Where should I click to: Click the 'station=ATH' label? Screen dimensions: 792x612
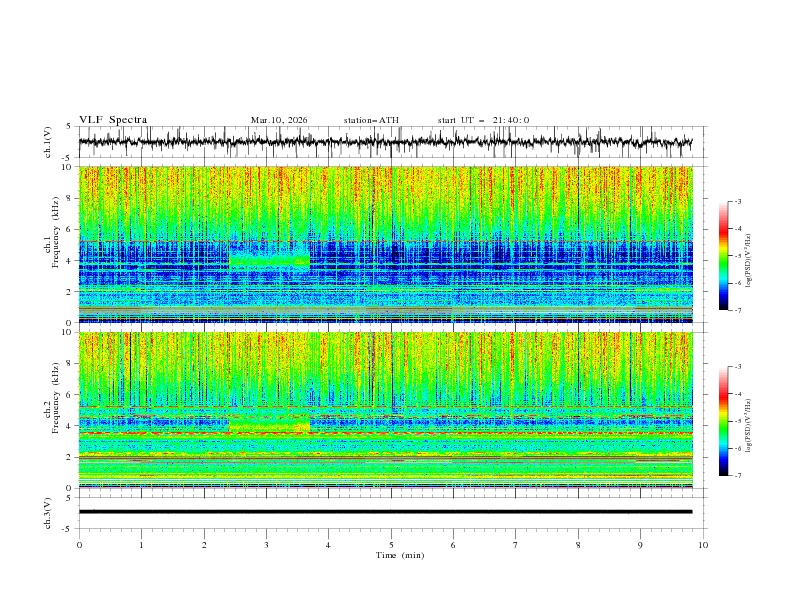(371, 120)
